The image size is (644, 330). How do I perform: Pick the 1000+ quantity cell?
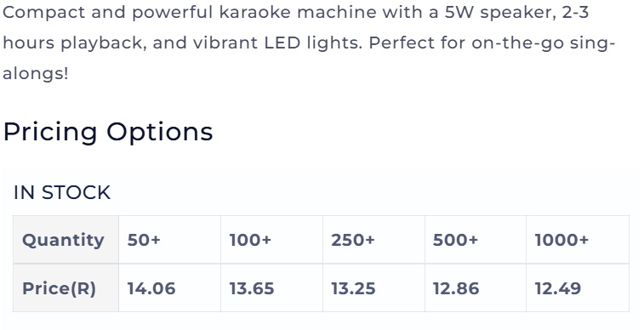578,240
